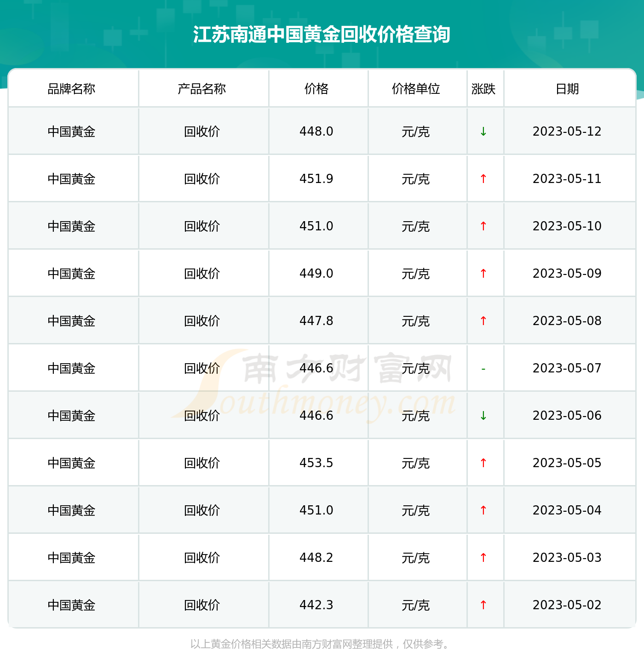This screenshot has width=644, height=669.
Task: Select the 日期 column header
Action: click(567, 89)
